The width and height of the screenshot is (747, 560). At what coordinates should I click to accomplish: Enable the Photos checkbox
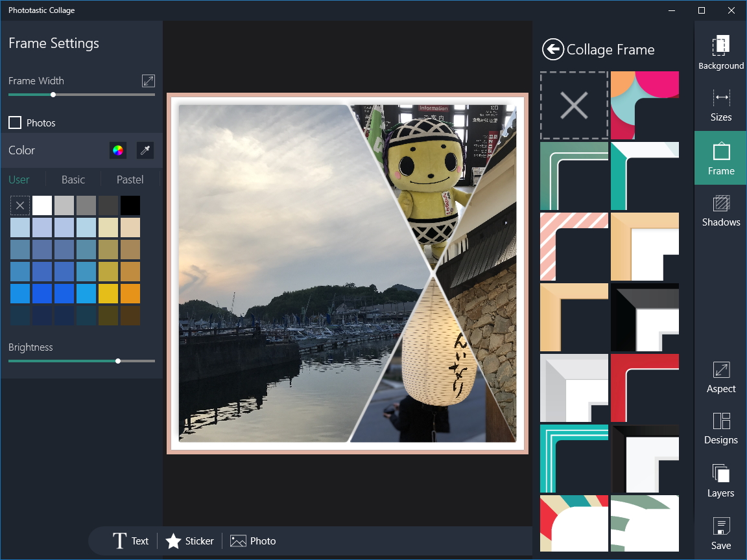[15, 123]
